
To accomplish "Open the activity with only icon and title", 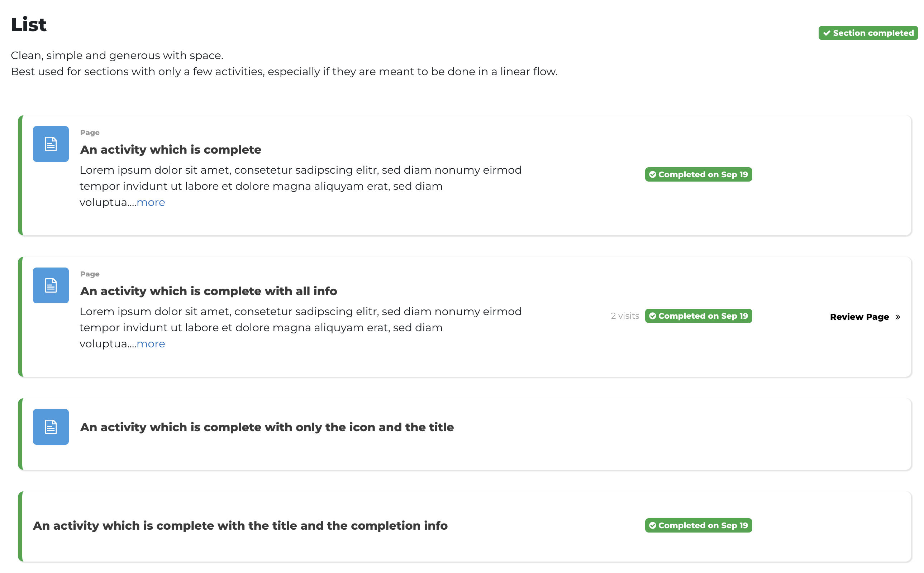I will point(267,427).
